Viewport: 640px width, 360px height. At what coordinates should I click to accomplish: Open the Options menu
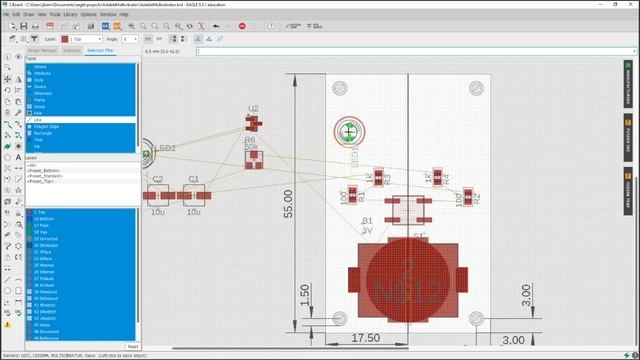tap(89, 14)
